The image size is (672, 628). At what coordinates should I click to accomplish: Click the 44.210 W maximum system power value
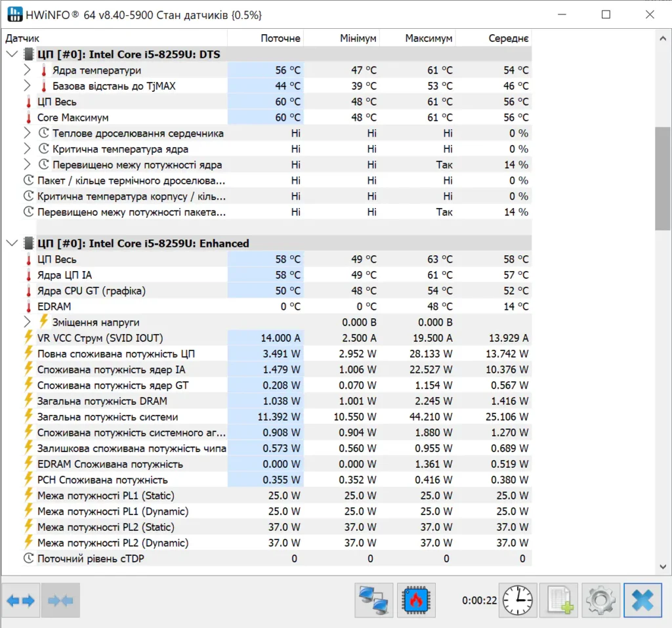pos(432,417)
